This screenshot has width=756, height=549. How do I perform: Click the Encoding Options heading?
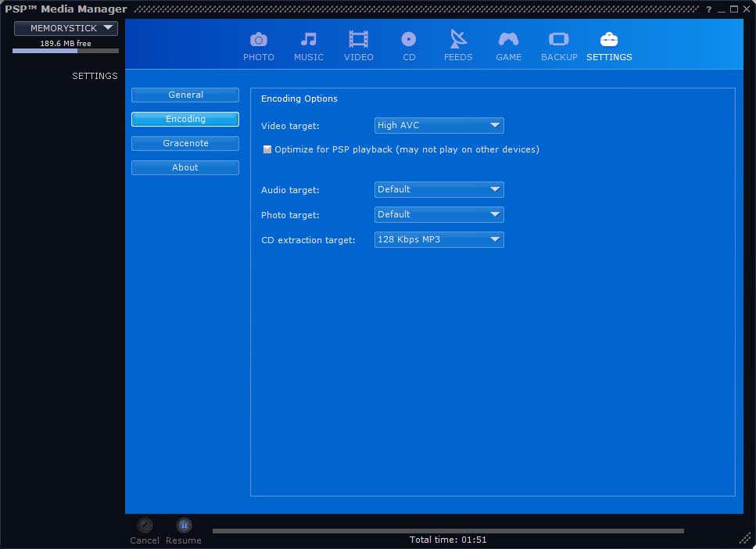[299, 99]
